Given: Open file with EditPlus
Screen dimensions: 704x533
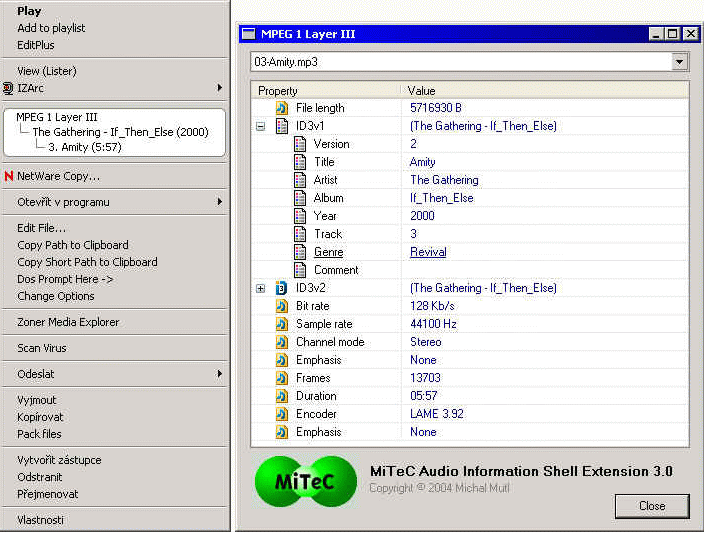Looking at the screenshot, I should tap(35, 45).
